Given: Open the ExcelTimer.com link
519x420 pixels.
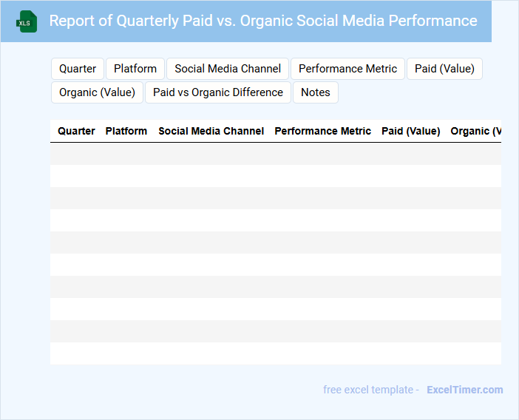Looking at the screenshot, I should click(x=464, y=390).
